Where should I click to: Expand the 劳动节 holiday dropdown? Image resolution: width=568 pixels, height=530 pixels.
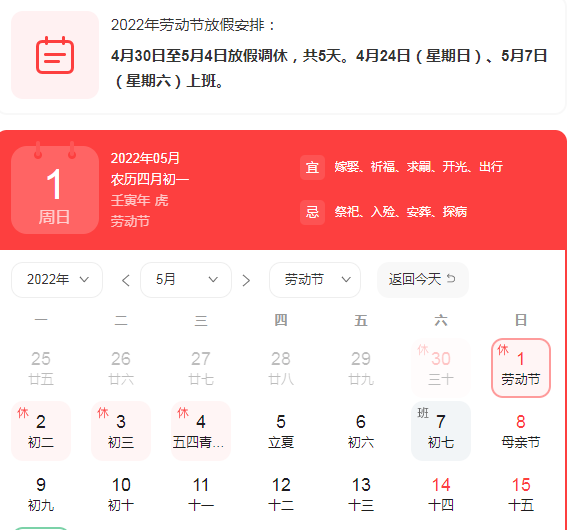[x=315, y=280]
